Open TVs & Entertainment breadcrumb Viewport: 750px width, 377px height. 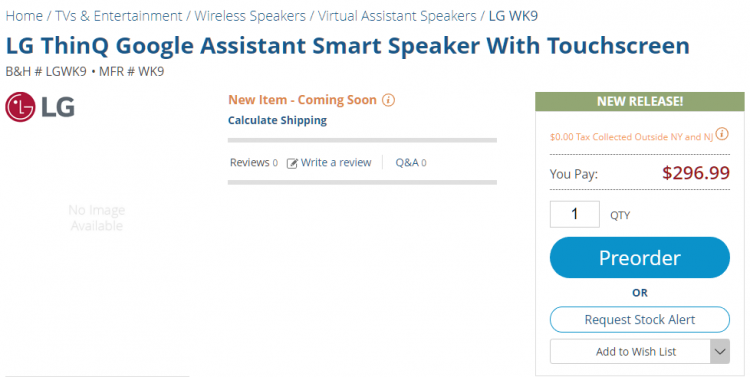click(x=119, y=16)
